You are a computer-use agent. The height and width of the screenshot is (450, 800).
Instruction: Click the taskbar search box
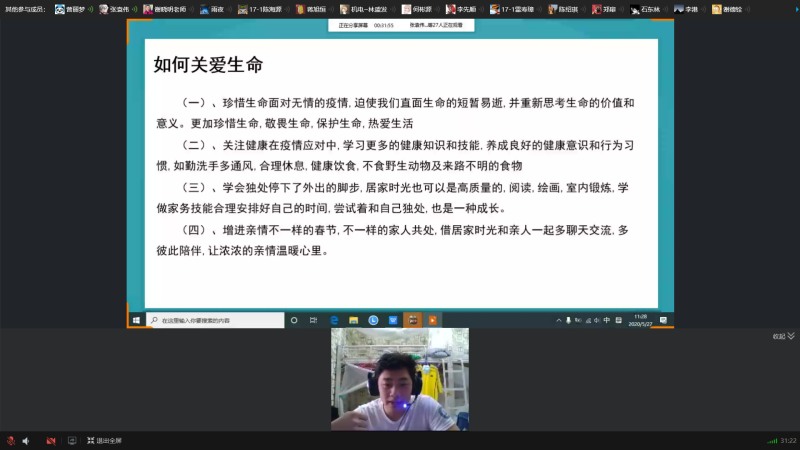[x=215, y=320]
